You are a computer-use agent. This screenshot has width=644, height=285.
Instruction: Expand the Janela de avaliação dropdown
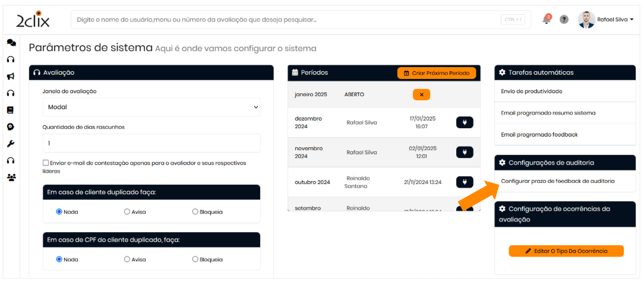(151, 107)
